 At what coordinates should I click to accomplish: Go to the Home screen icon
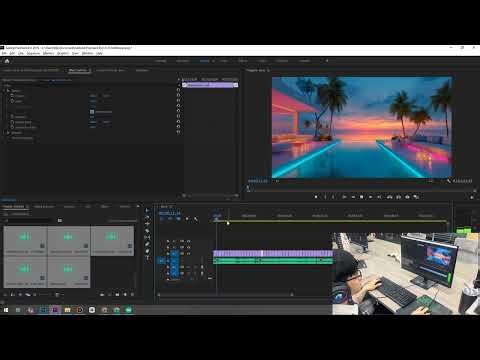7,61
